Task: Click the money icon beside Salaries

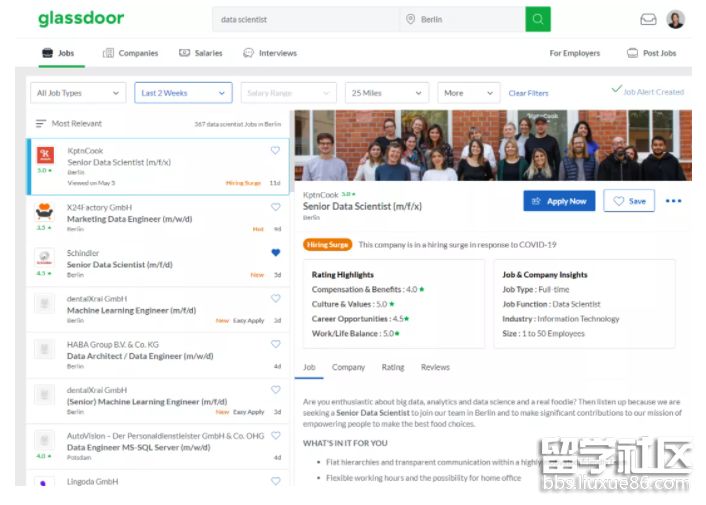Action: (184, 53)
